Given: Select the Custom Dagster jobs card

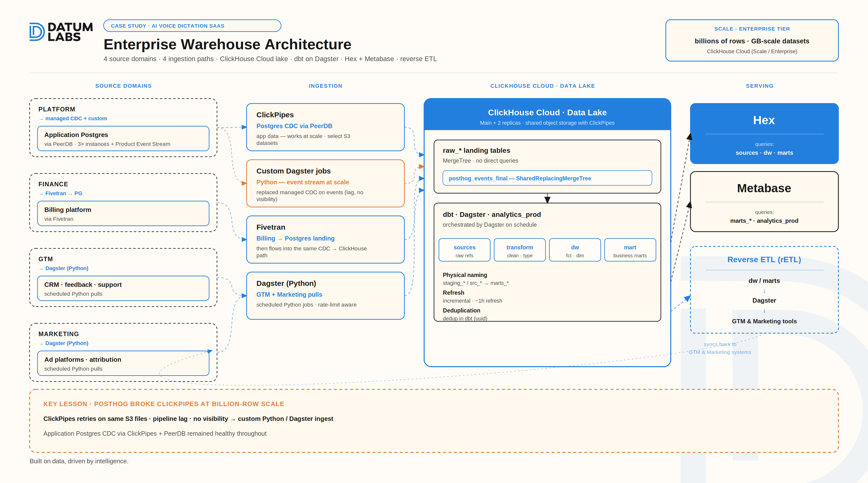Looking at the screenshot, I should pyautogui.click(x=325, y=183).
